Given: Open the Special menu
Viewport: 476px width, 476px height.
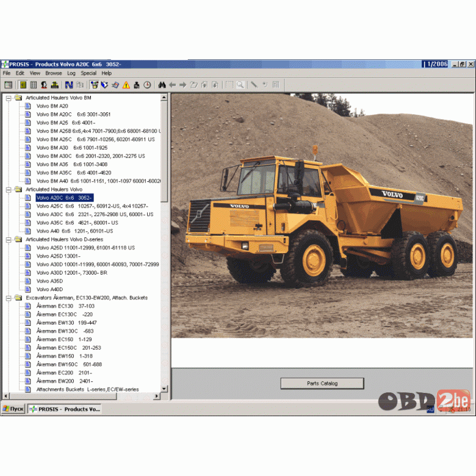Looking at the screenshot, I should click(88, 73).
